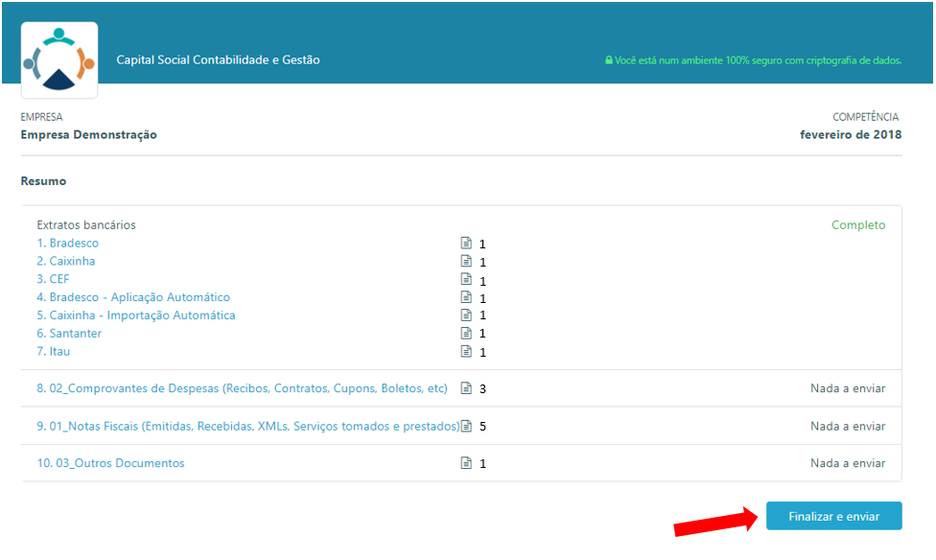
Task: Click the green lock security icon
Action: coord(608,60)
